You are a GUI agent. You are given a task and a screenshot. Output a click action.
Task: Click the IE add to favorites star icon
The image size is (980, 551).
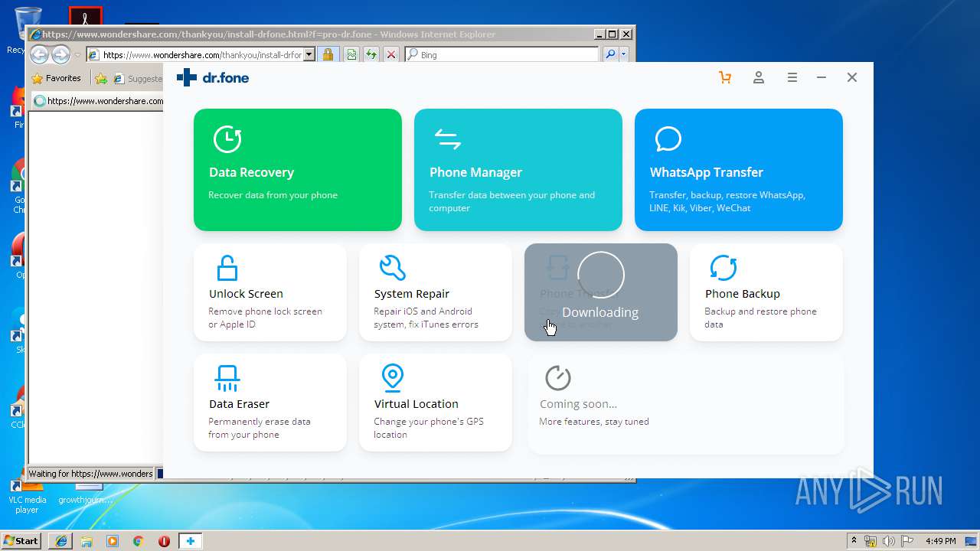(x=101, y=78)
